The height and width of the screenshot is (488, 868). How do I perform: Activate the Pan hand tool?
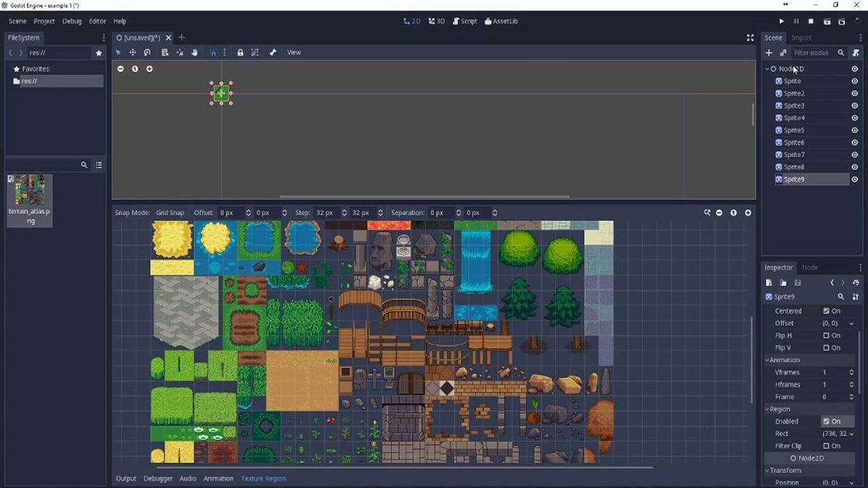(195, 53)
